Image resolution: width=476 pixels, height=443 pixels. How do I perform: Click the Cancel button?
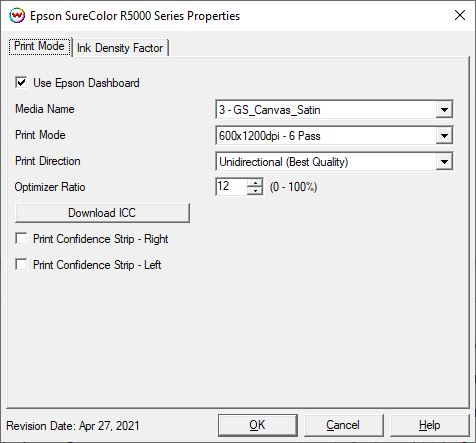(x=343, y=425)
